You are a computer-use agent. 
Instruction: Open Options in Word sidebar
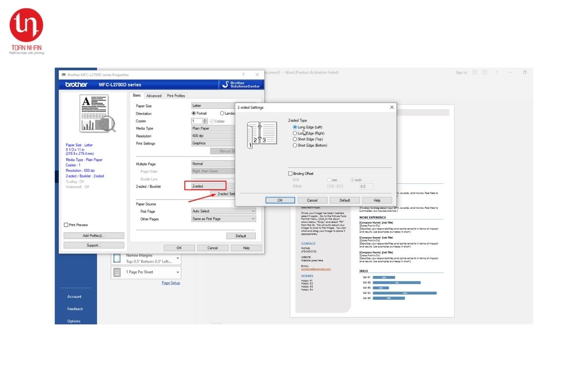[74, 321]
